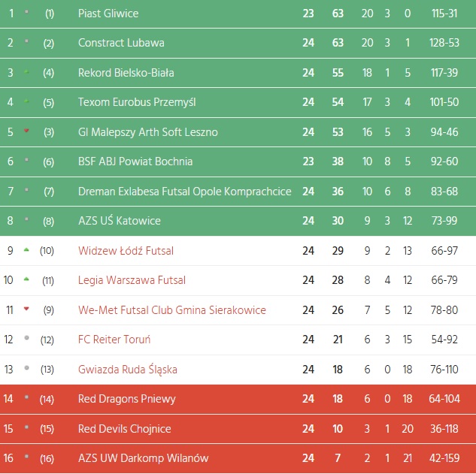Open the Constract Lubawa team link
Image resolution: width=476 pixels, height=474 pixels.
pos(121,43)
